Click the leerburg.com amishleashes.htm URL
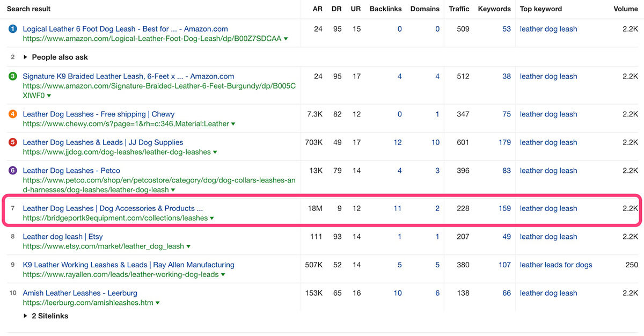644x336 pixels. click(x=88, y=303)
